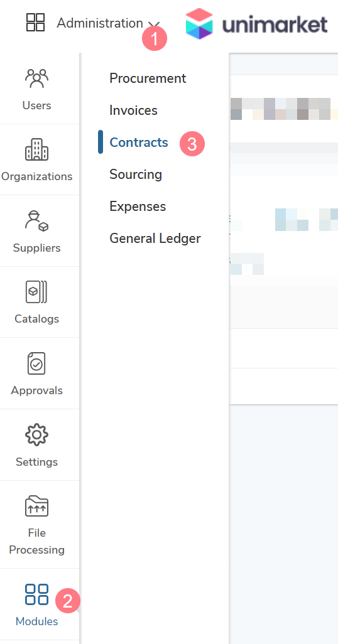
Task: Open the Approvals checkmark icon
Action: point(36,363)
